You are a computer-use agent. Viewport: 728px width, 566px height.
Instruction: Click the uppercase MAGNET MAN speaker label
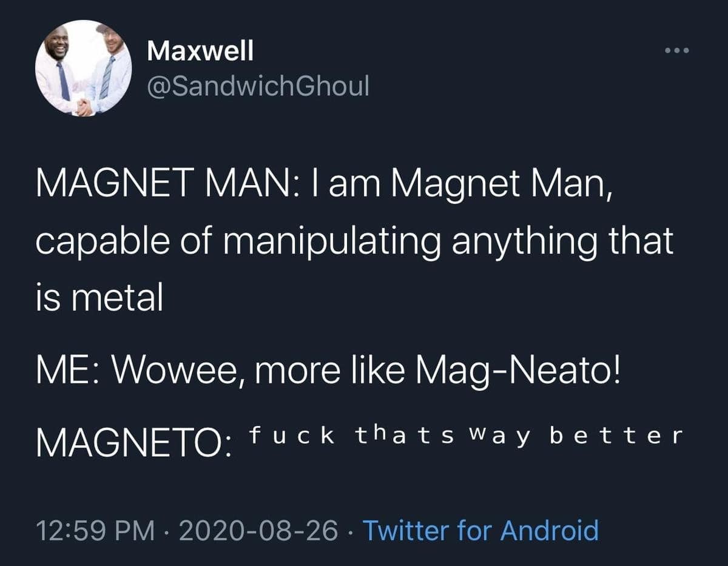(x=163, y=182)
